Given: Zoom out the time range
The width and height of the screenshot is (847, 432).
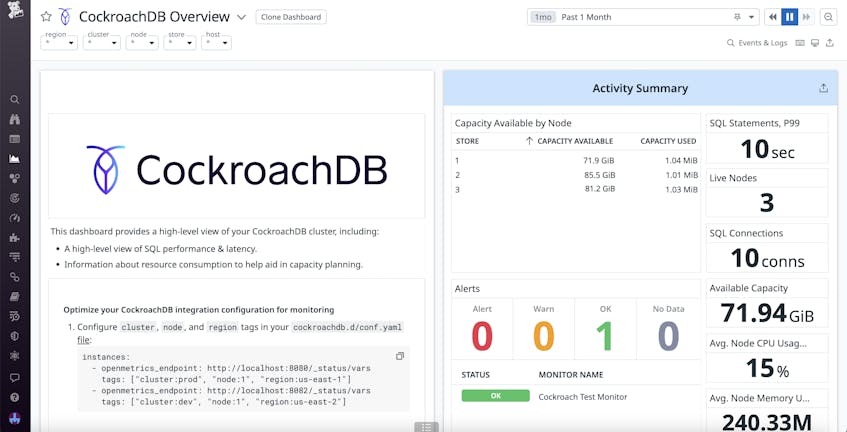Looking at the screenshot, I should coord(828,17).
